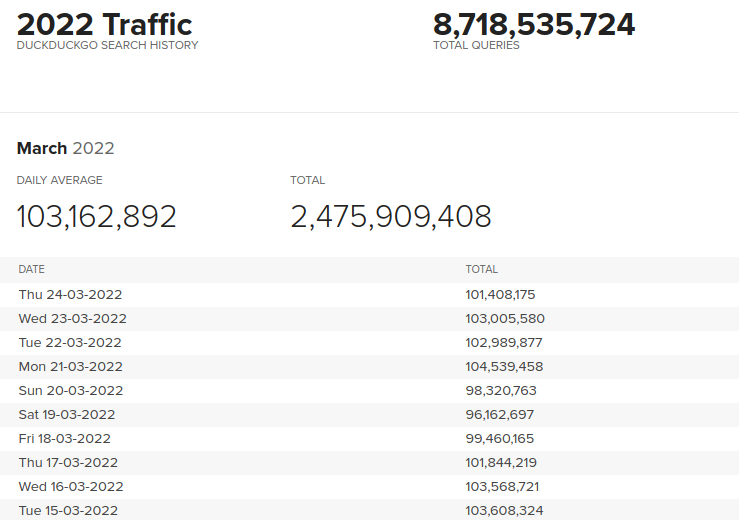Click date cell 'Wed 16-03-2022'
745x520 pixels.
[x=71, y=487]
